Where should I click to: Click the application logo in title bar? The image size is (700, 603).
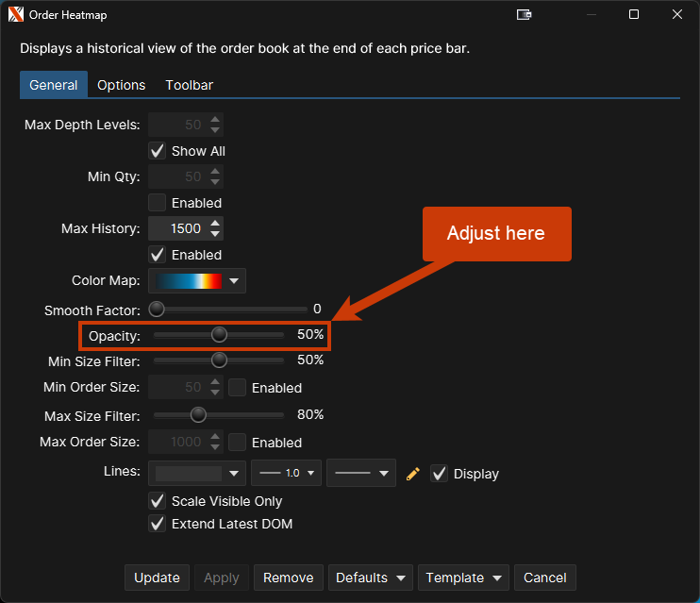click(x=16, y=14)
